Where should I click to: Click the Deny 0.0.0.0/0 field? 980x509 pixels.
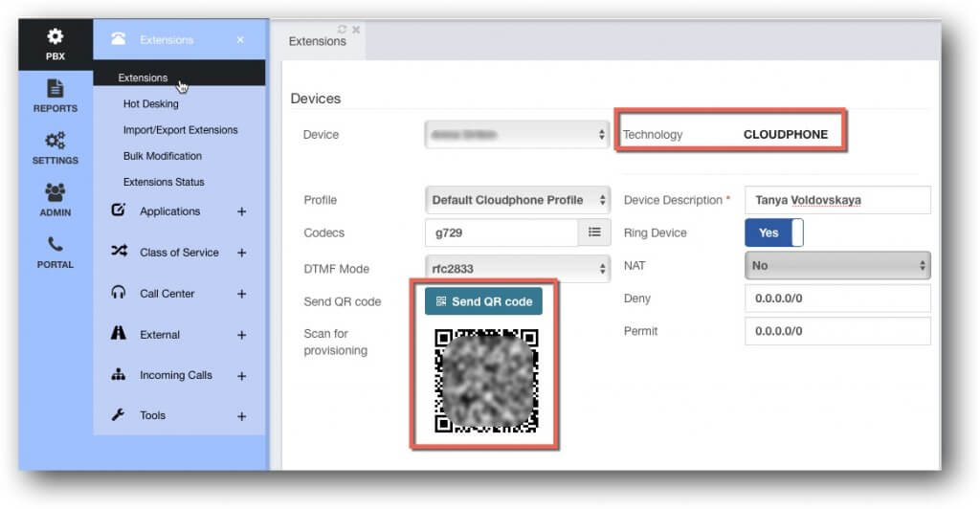[x=837, y=298]
